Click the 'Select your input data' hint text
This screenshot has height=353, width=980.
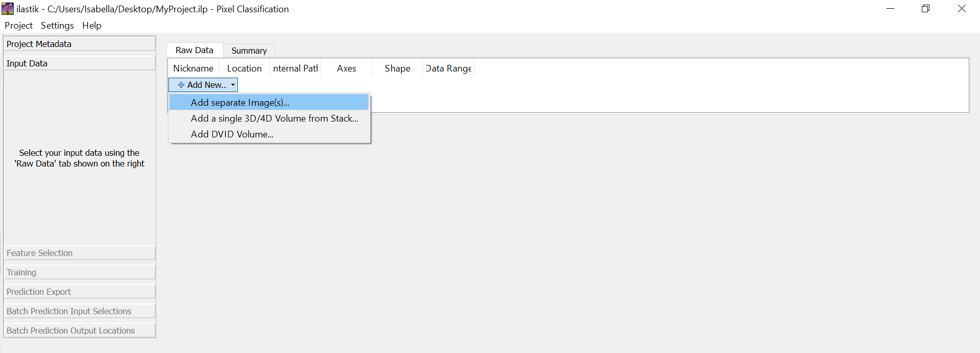click(x=80, y=158)
